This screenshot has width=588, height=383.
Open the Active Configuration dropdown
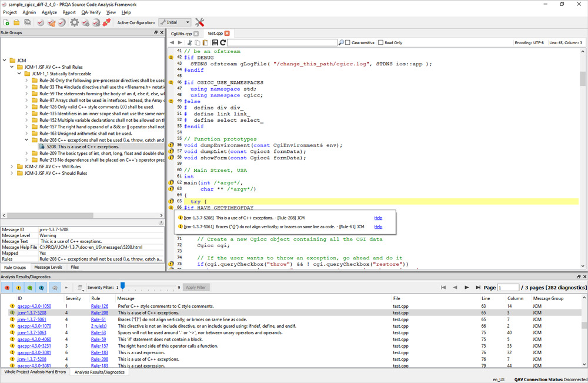click(175, 22)
